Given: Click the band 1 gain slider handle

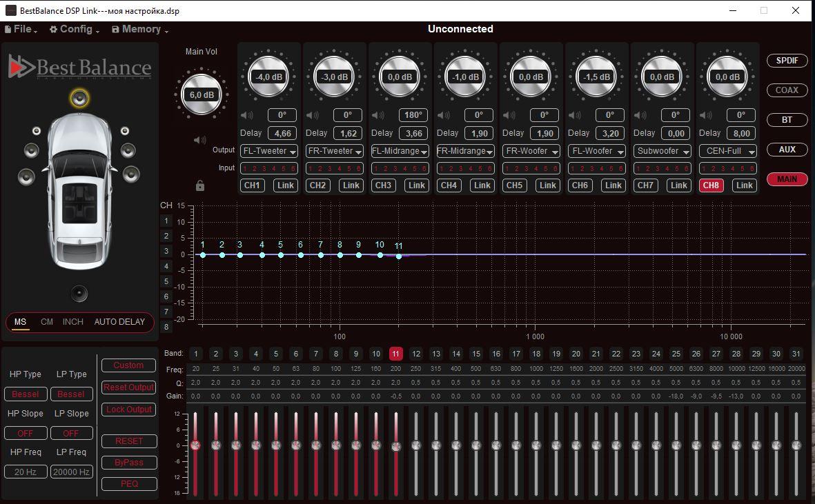Looking at the screenshot, I should (x=195, y=445).
